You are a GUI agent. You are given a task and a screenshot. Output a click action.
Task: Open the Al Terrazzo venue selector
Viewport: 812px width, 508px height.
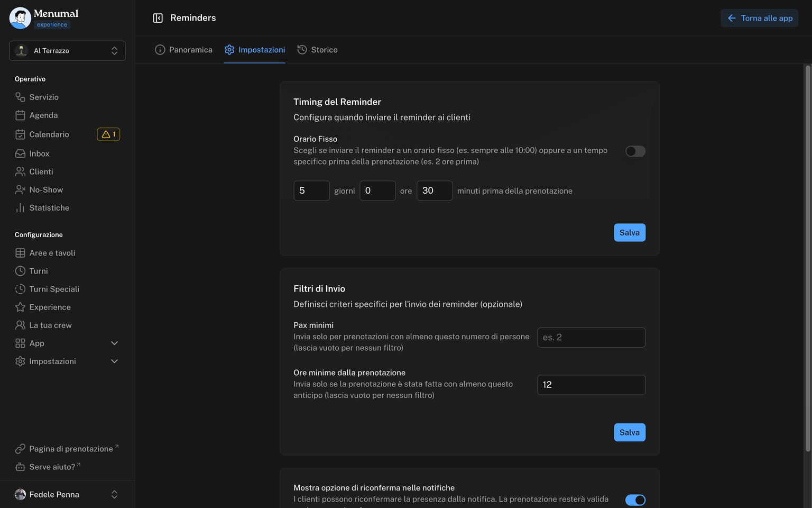[67, 51]
